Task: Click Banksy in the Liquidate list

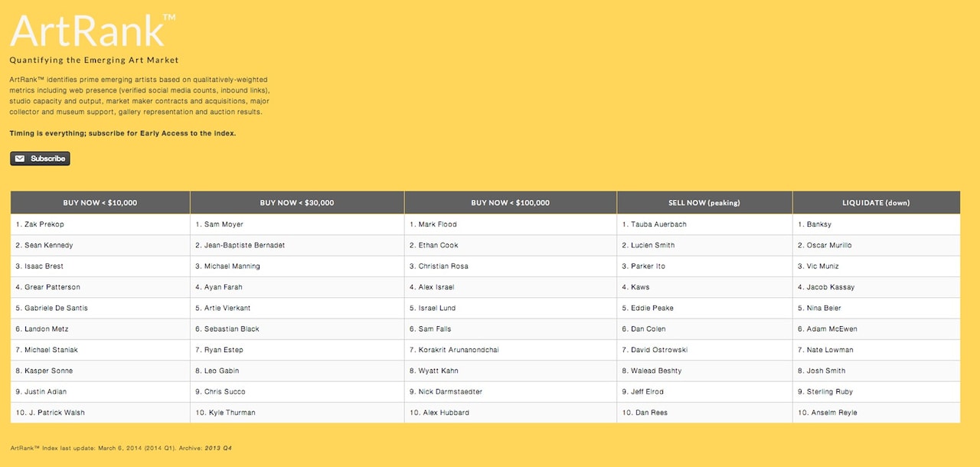Action: [818, 224]
